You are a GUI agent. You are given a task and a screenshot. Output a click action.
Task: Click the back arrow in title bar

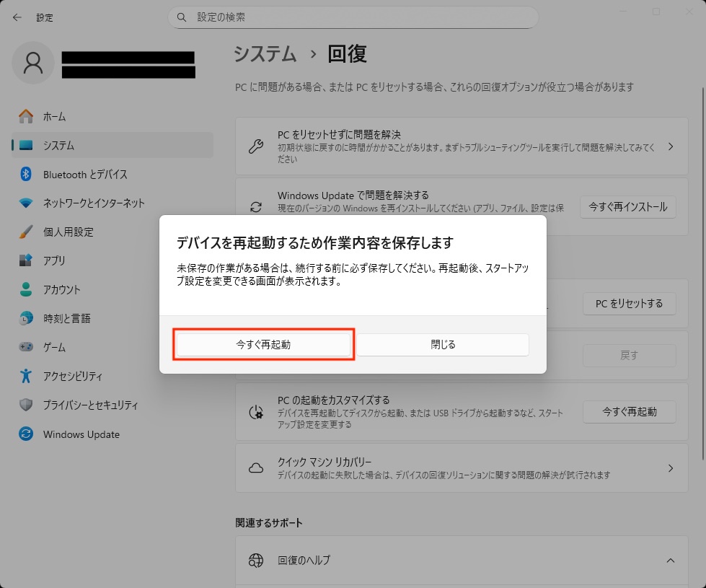17,17
